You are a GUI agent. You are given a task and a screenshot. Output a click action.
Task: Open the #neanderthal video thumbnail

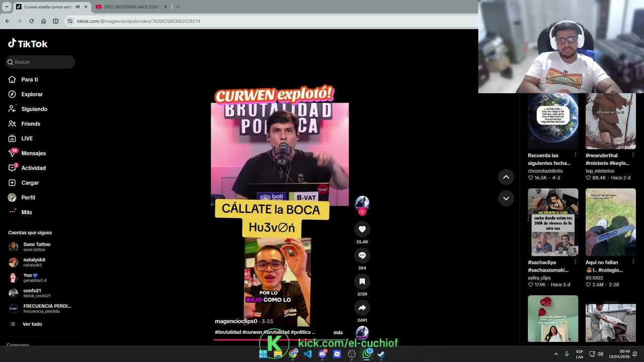[x=611, y=121]
